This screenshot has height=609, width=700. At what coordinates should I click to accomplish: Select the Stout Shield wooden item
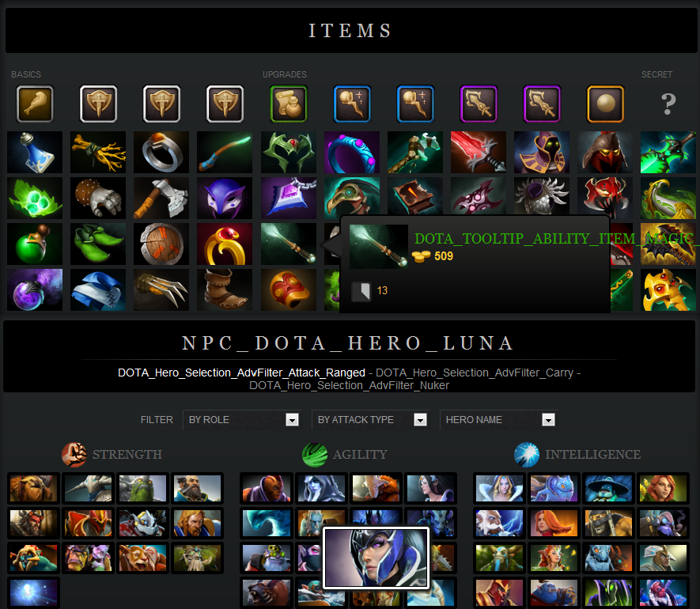(x=161, y=244)
